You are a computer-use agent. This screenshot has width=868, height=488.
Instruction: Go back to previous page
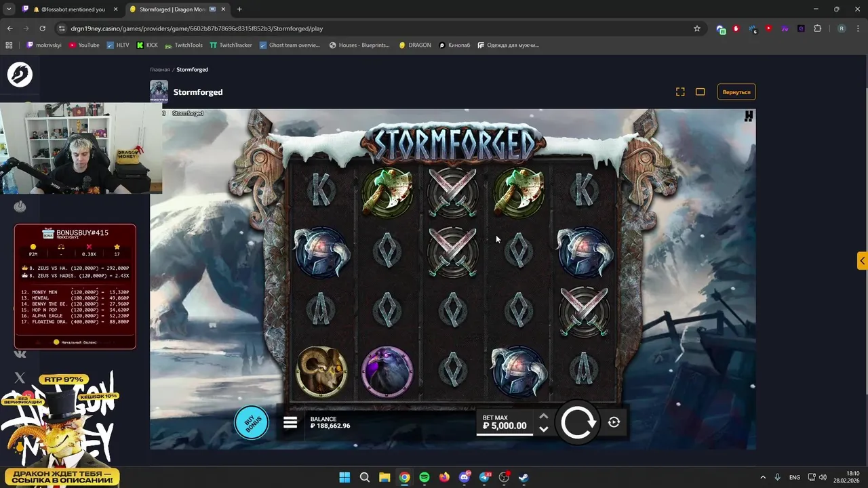[x=9, y=28]
